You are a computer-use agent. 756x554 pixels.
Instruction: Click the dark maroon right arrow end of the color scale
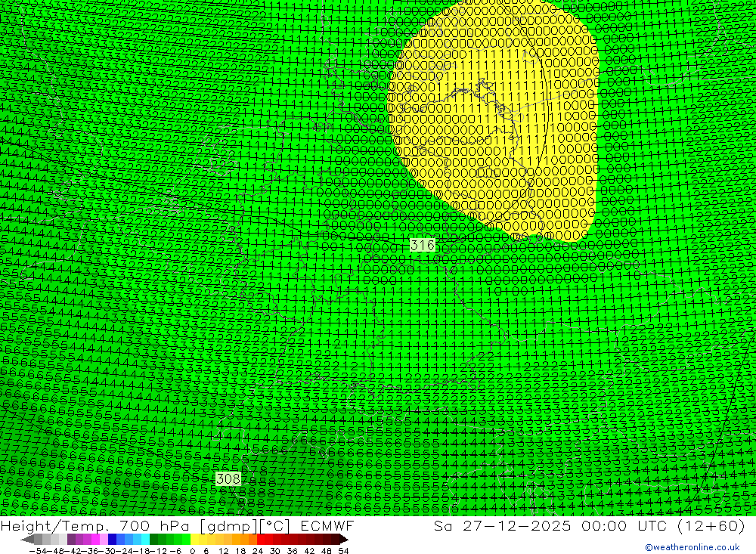tap(344, 539)
